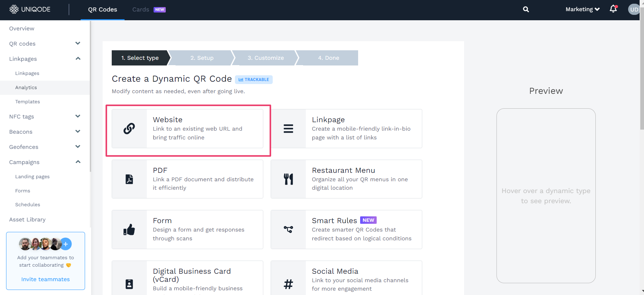Switch to the QR Codes tab
Image resolution: width=644 pixels, height=295 pixels.
(x=103, y=10)
